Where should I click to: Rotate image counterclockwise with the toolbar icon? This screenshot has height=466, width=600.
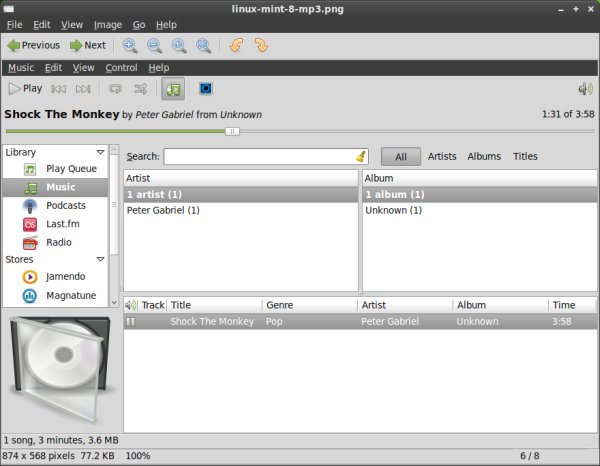click(x=236, y=45)
